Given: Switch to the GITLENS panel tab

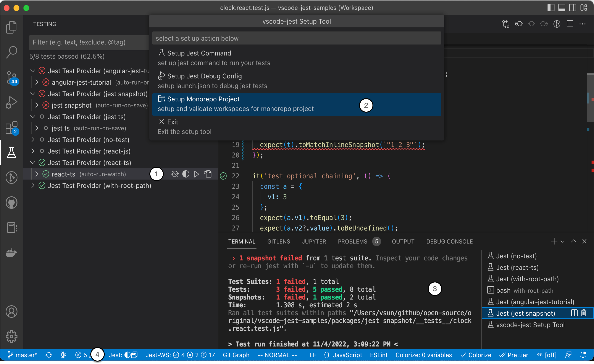Looking at the screenshot, I should coord(279,242).
